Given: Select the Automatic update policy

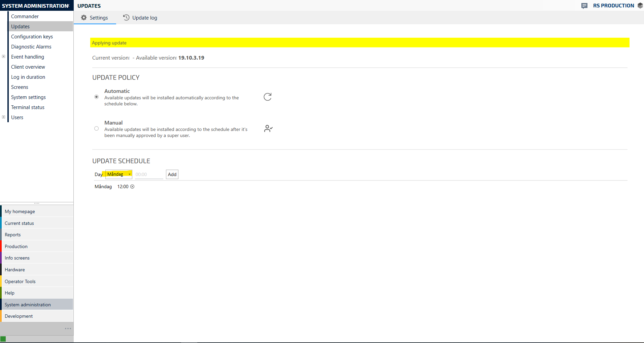Looking at the screenshot, I should tap(97, 97).
